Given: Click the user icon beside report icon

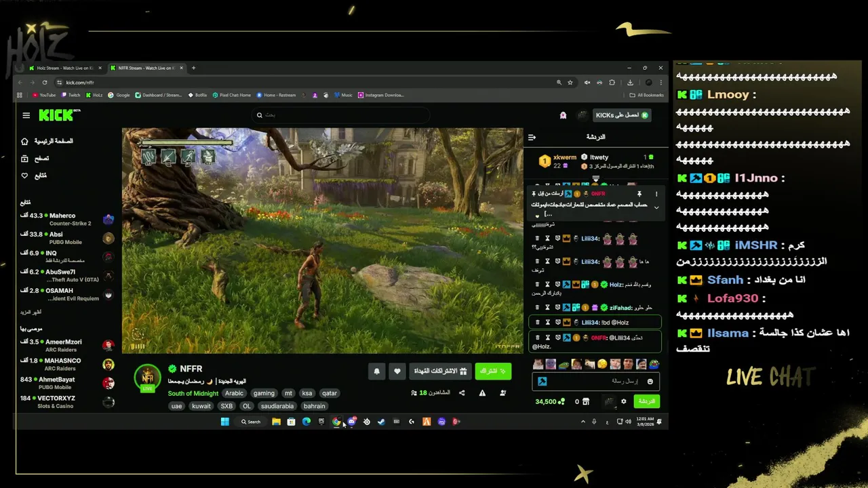Looking at the screenshot, I should tap(502, 393).
